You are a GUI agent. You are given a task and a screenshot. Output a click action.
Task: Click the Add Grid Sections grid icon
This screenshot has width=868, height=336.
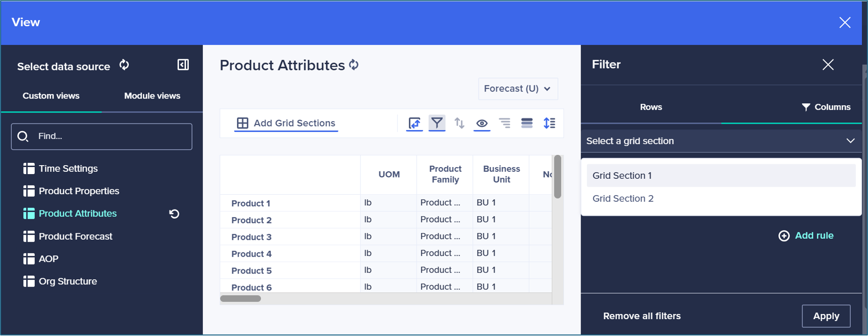coord(242,123)
